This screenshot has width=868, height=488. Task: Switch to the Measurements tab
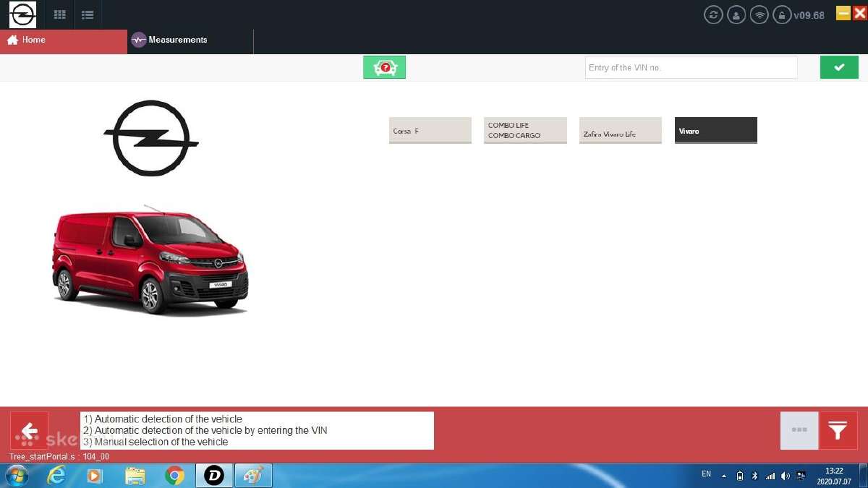click(190, 41)
